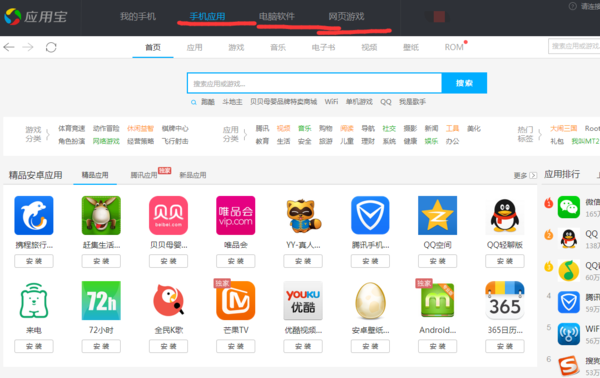Image resolution: width=600 pixels, height=378 pixels.
Task: Click the back arrow navigation icon
Action: 9,47
